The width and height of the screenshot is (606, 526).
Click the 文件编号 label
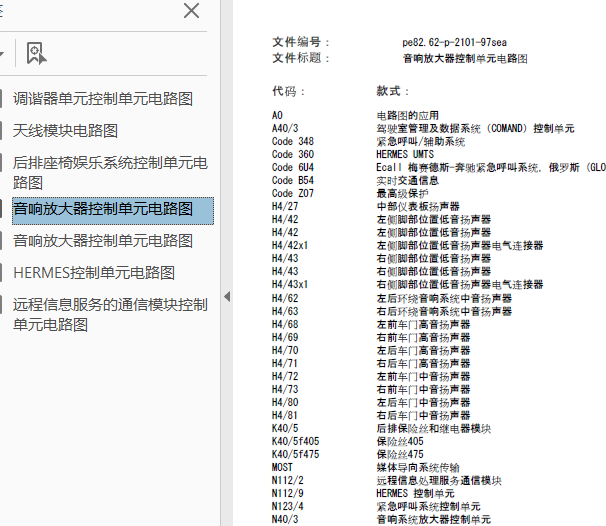301,42
